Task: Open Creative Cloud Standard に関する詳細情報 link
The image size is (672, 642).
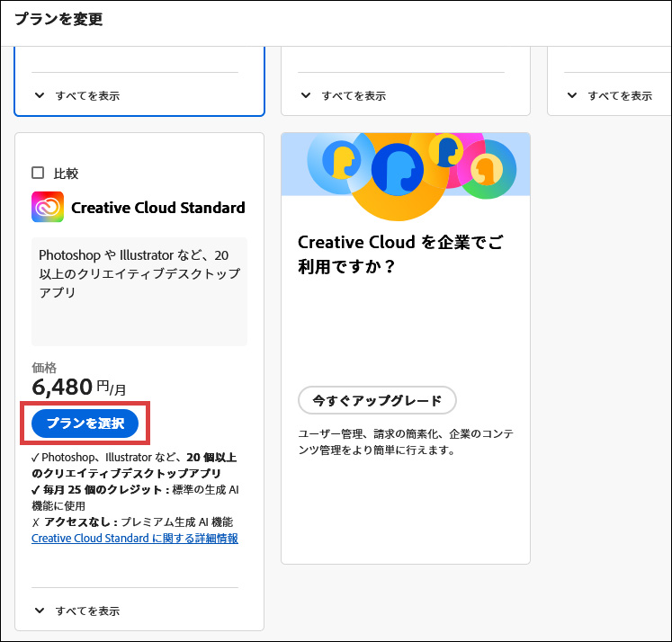Action: pyautogui.click(x=135, y=539)
